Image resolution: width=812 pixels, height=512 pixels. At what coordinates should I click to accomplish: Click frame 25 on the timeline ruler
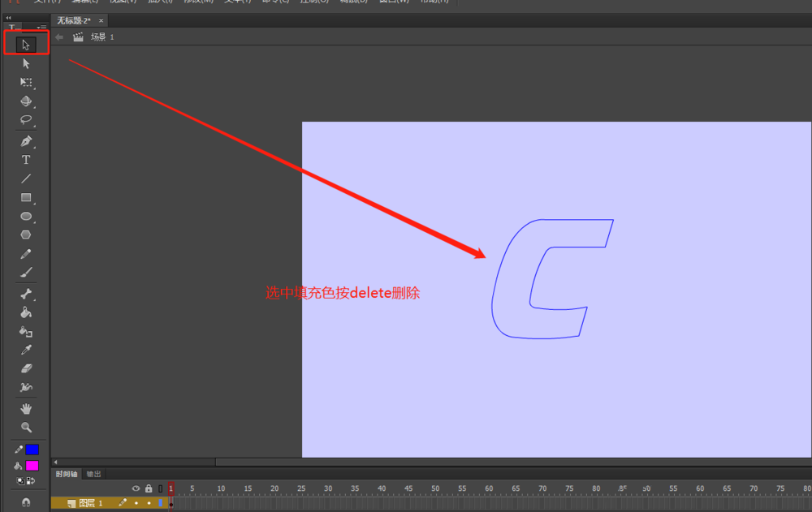click(x=301, y=488)
